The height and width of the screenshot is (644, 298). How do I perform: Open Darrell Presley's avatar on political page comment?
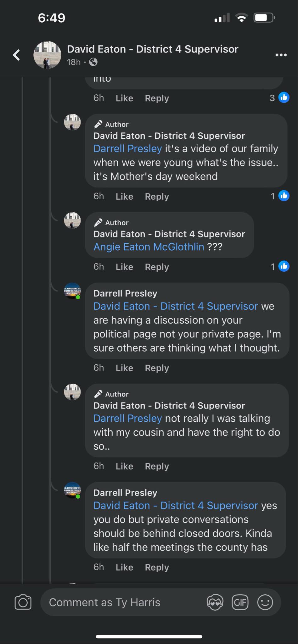point(72,291)
